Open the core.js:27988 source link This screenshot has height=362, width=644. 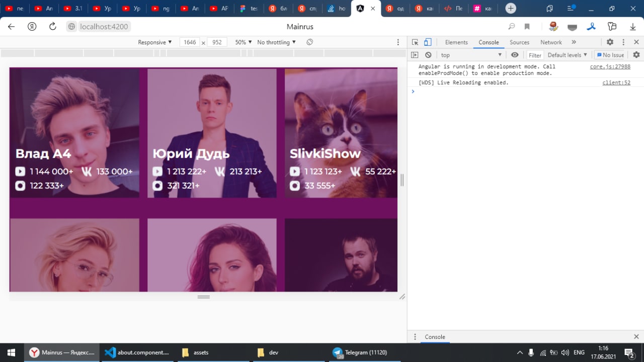[x=610, y=66]
